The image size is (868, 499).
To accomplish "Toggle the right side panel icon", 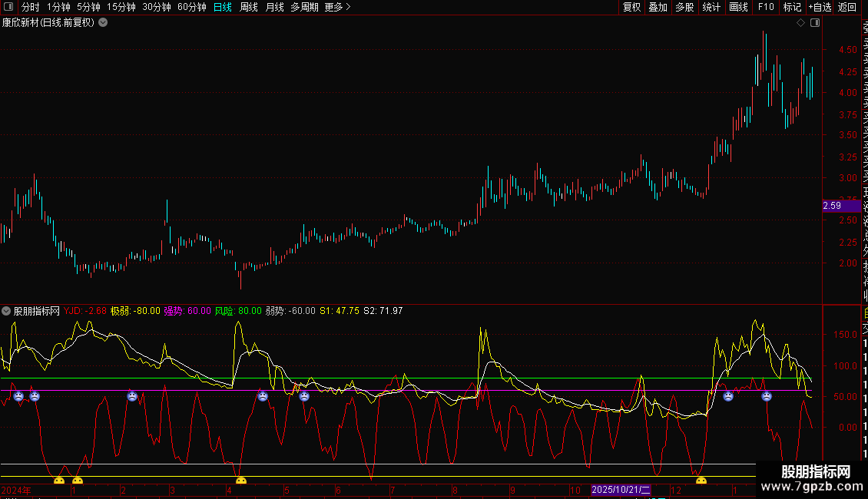I will 815,23.
